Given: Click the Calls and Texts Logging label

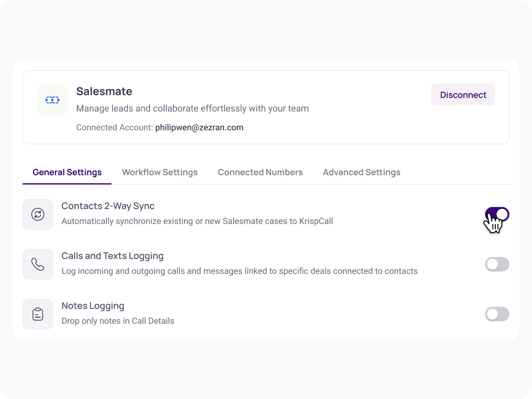Looking at the screenshot, I should [x=113, y=256].
